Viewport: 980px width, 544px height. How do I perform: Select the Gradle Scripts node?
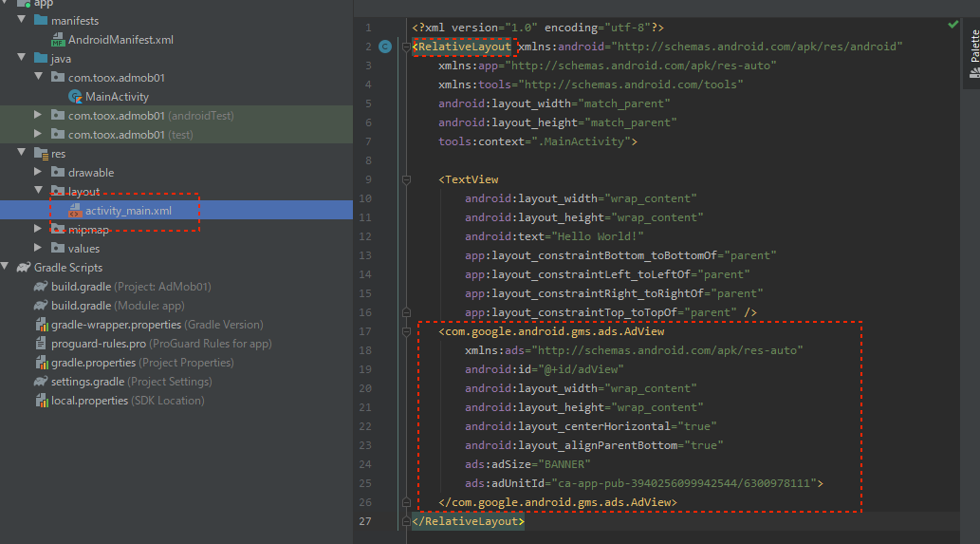tap(68, 267)
